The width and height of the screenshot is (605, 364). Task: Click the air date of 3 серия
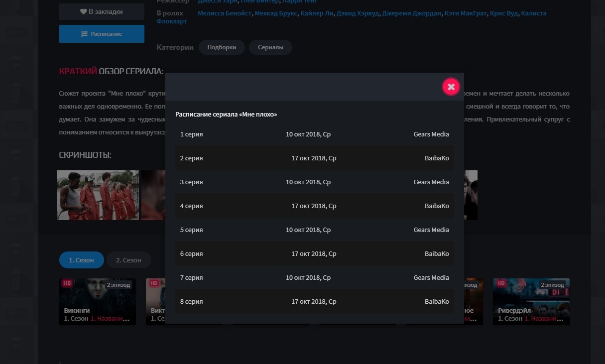point(308,182)
